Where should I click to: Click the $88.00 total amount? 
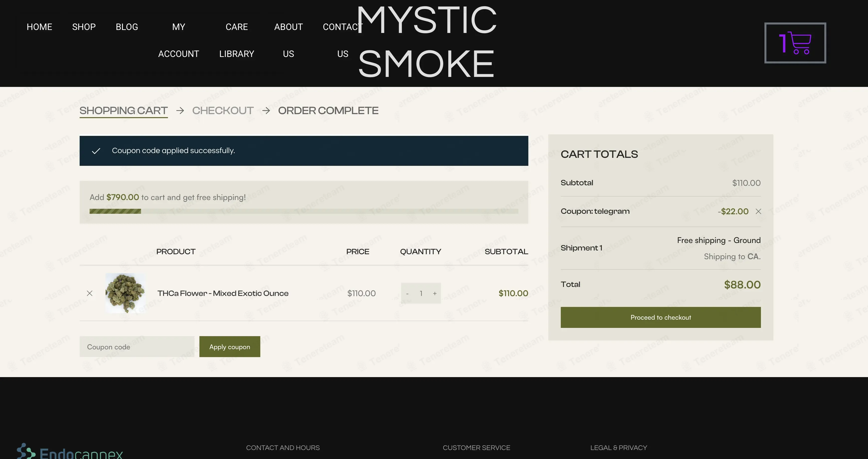(x=742, y=285)
